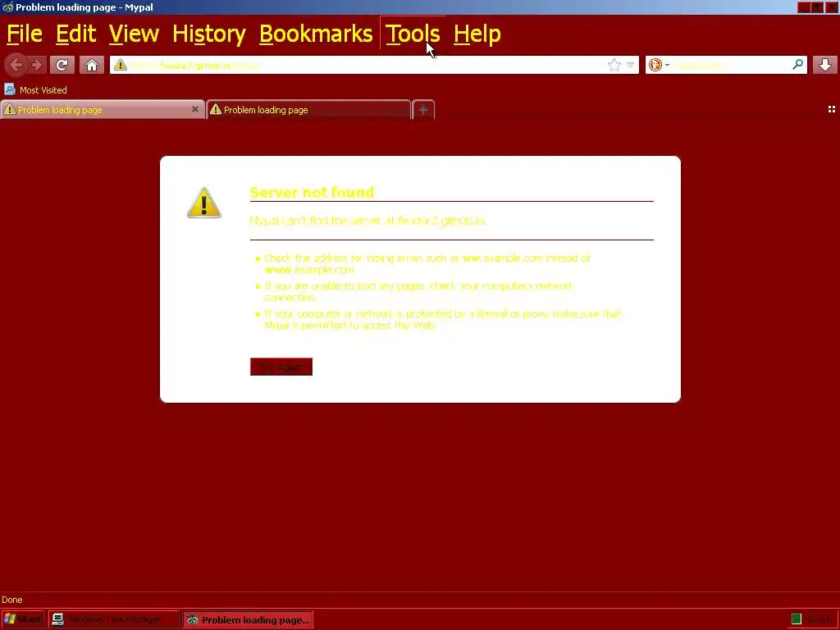Open the tab groups grid icon

click(x=832, y=109)
